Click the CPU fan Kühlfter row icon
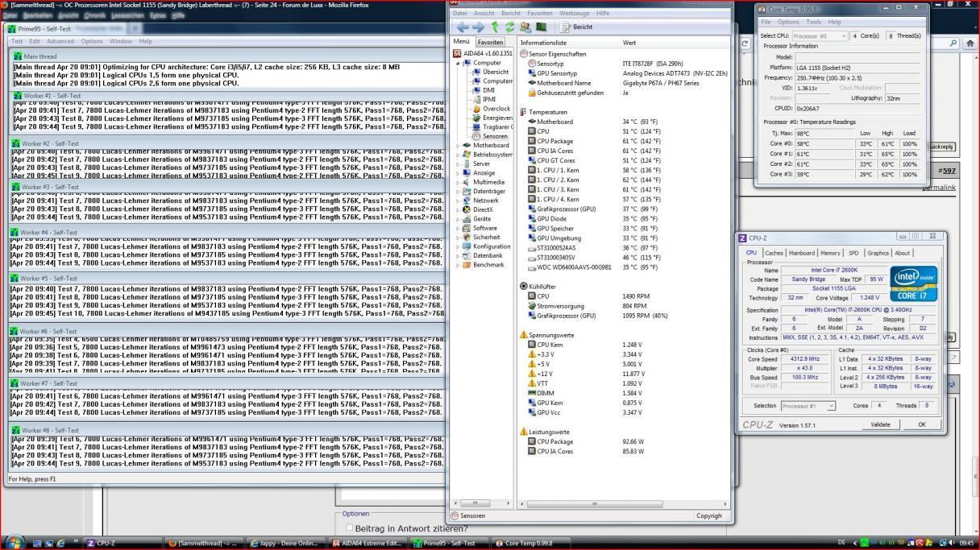980x550 pixels. pyautogui.click(x=532, y=296)
